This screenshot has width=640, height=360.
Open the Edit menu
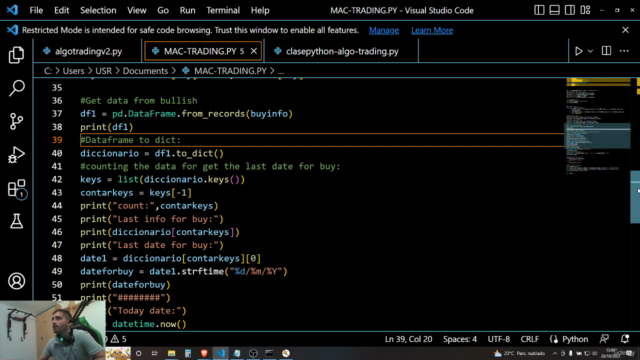[x=62, y=10]
